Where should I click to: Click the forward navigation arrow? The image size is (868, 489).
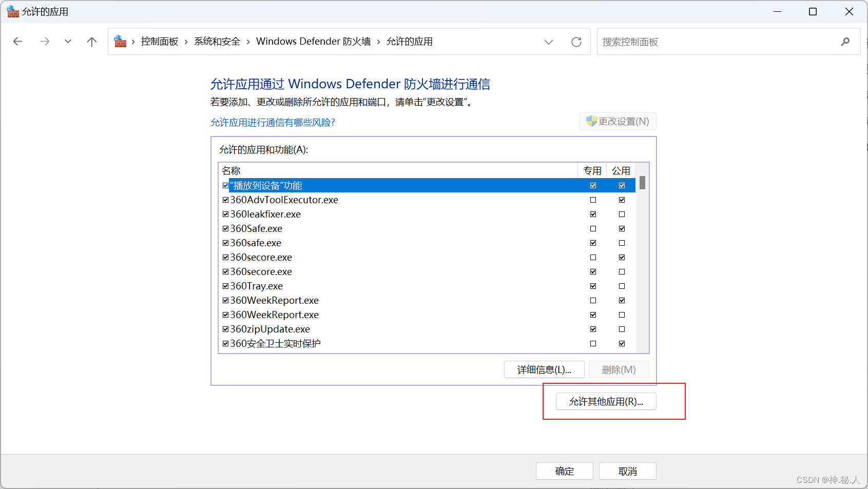pyautogui.click(x=45, y=42)
